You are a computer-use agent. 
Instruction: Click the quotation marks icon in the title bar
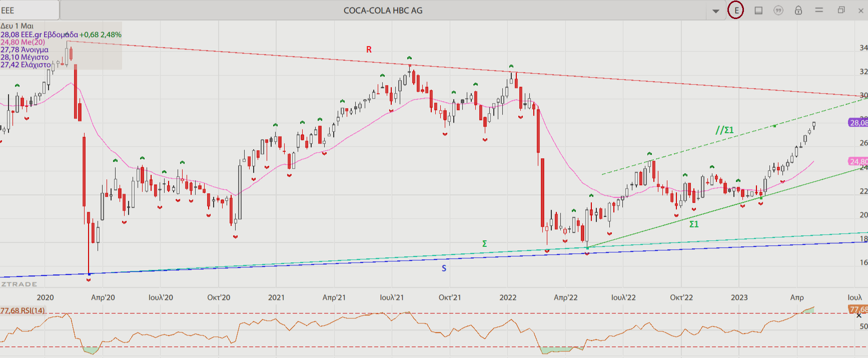[x=778, y=10]
